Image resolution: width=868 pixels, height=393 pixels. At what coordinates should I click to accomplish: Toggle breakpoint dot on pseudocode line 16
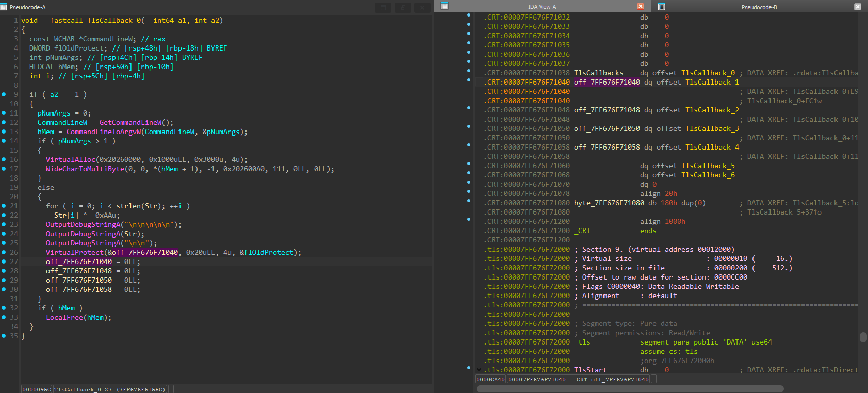point(4,159)
